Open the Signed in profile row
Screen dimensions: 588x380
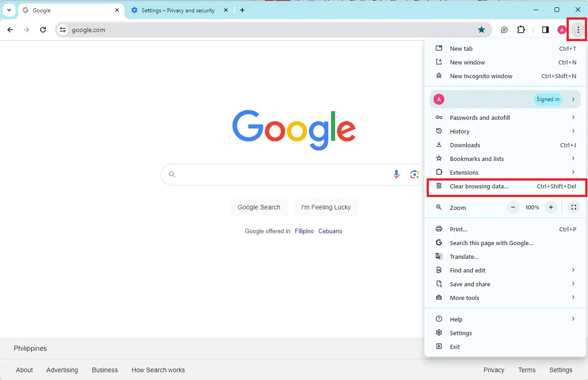click(x=505, y=99)
